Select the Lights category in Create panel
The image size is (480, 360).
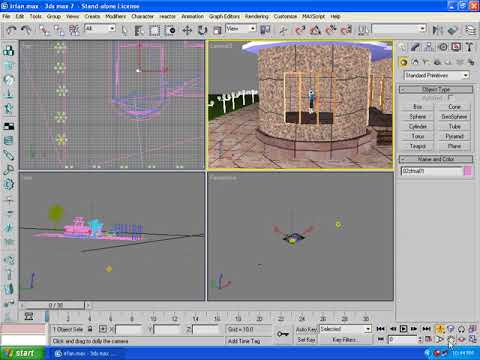point(426,62)
